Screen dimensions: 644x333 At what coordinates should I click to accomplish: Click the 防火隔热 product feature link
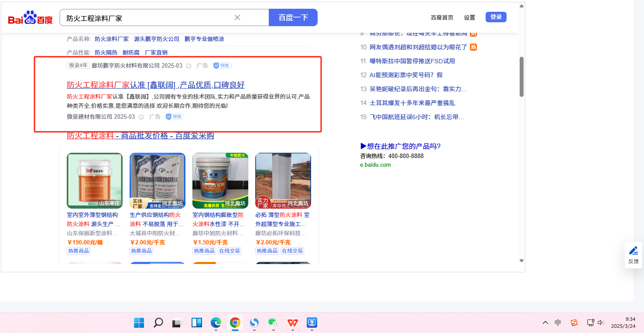(106, 52)
